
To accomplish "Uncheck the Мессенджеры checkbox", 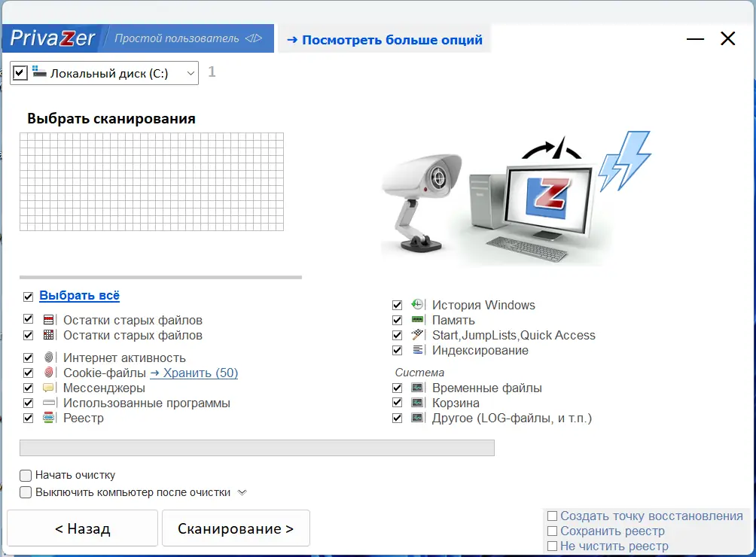I will click(28, 388).
